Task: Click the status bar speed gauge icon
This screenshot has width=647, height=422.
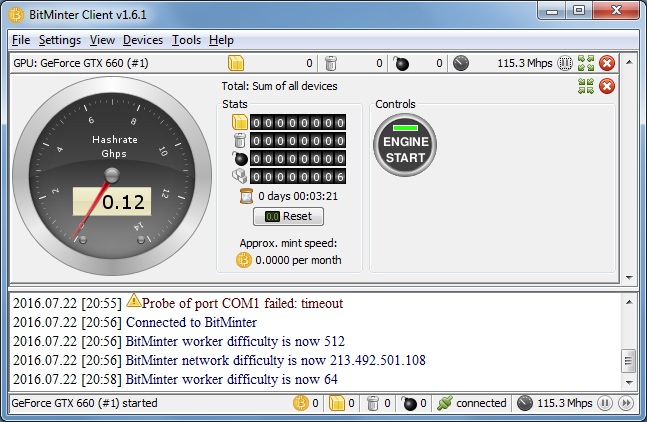Action: pos(524,403)
